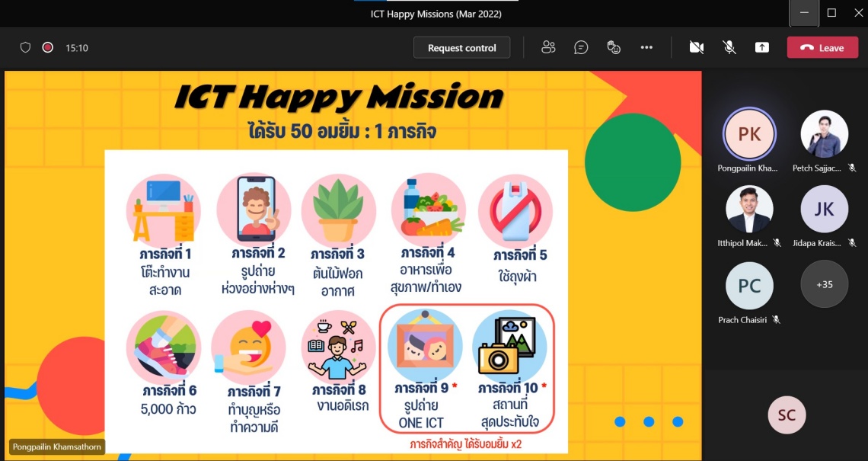Click the Request control button

[x=461, y=47]
